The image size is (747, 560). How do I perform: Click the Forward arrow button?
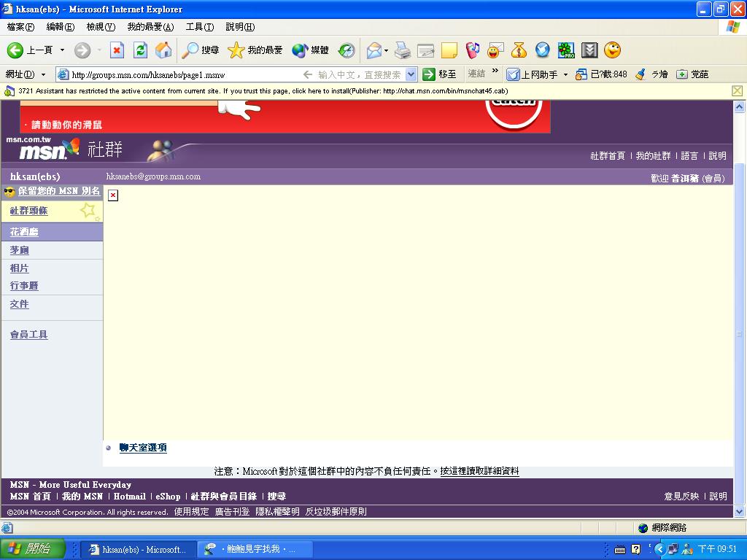(x=82, y=50)
